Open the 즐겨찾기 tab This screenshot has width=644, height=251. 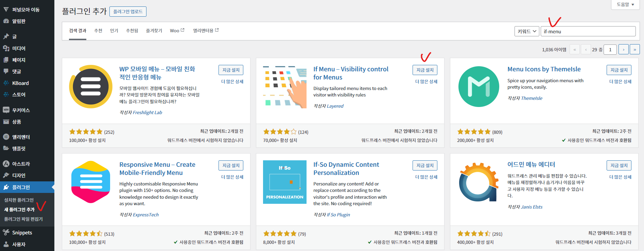154,31
